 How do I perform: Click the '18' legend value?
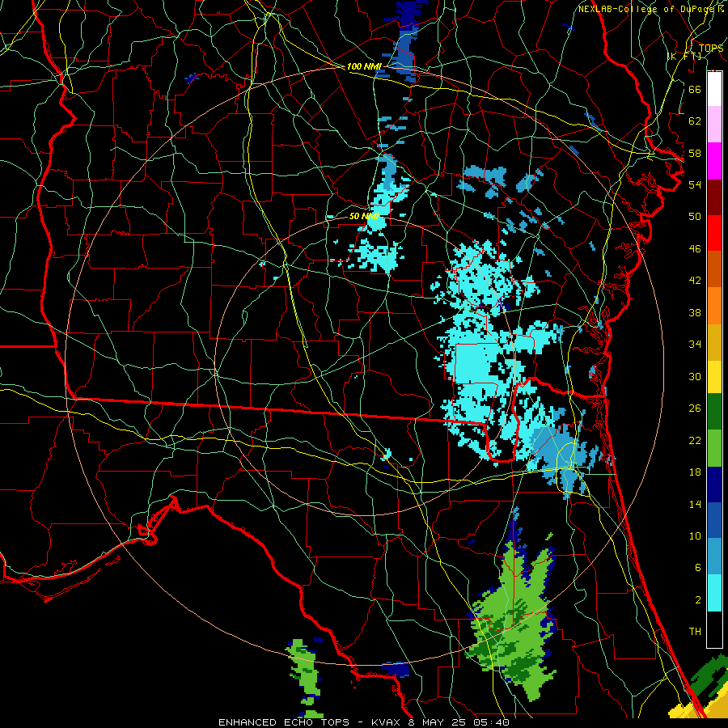point(695,472)
